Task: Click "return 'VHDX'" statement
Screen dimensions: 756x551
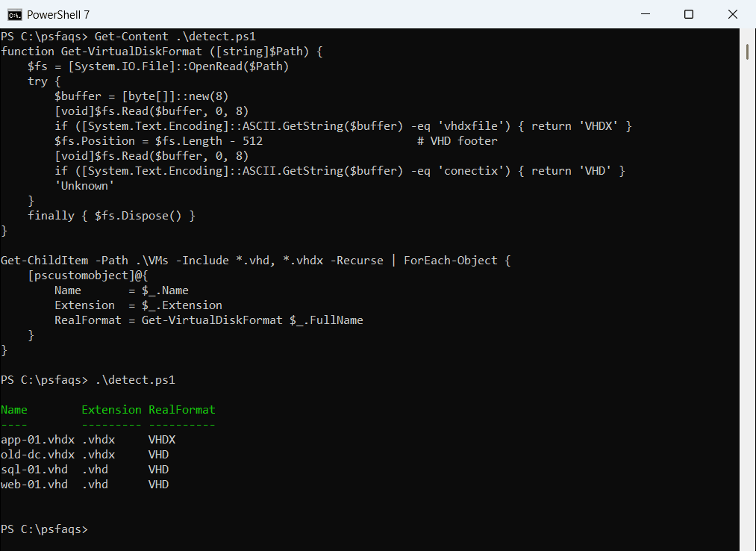Action: point(575,126)
